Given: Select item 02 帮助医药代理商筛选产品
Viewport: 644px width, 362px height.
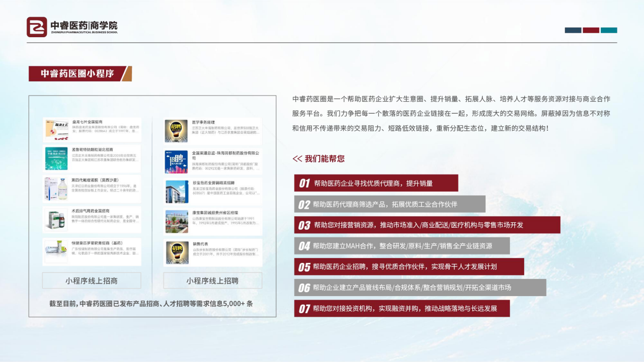Looking at the screenshot, I should [390, 204].
